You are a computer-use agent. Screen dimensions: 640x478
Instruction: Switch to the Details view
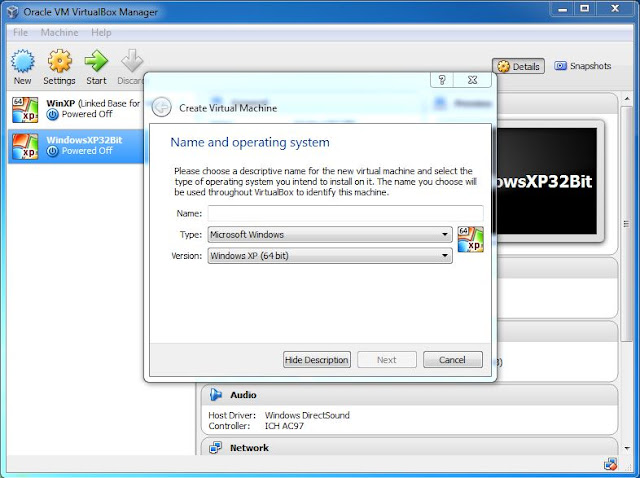pos(518,66)
